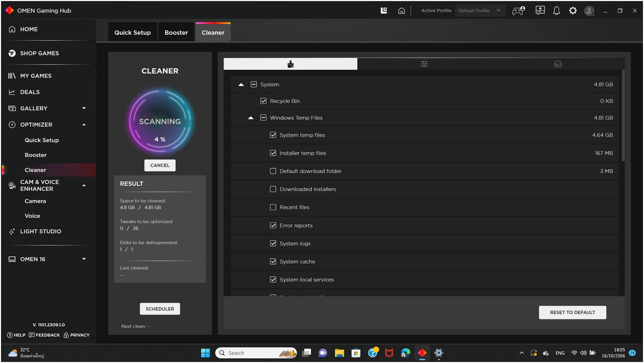The width and height of the screenshot is (644, 363).
Task: Check Recent files
Action: pos(273,207)
